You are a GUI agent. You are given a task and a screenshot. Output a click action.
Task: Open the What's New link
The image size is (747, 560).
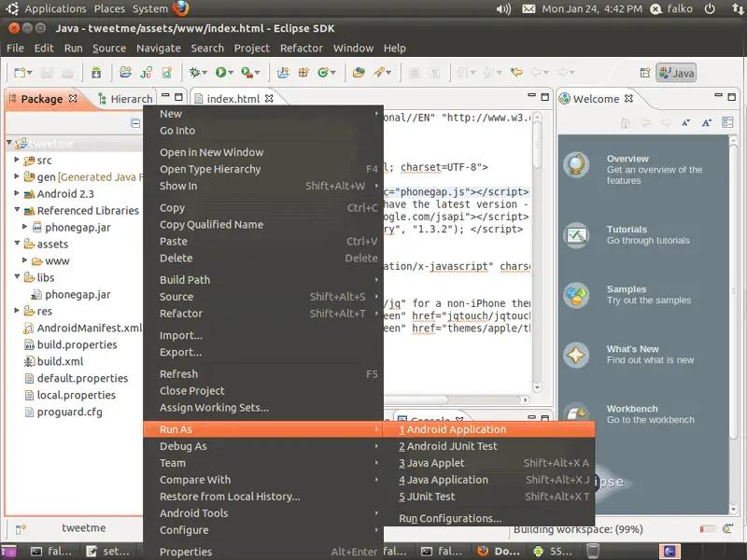click(x=633, y=349)
